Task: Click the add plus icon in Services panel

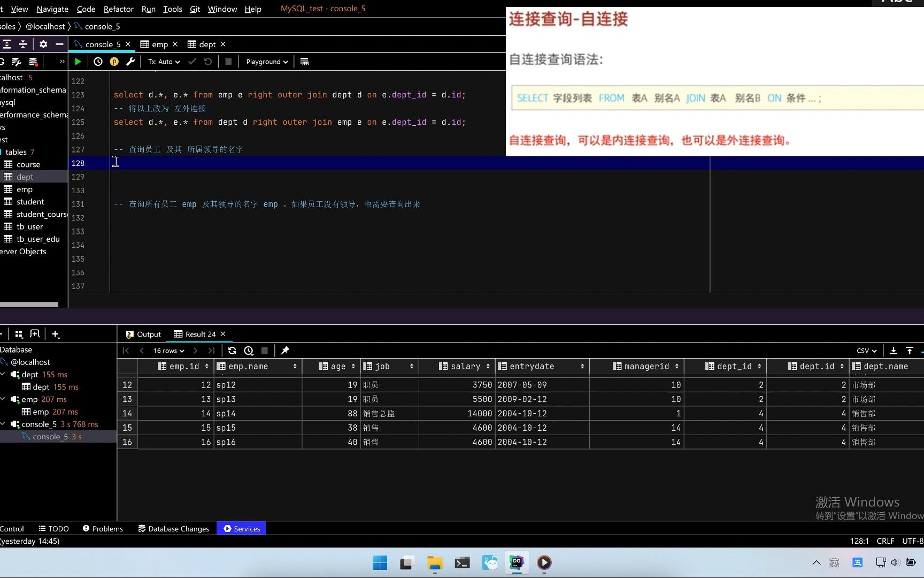Action: 56,334
